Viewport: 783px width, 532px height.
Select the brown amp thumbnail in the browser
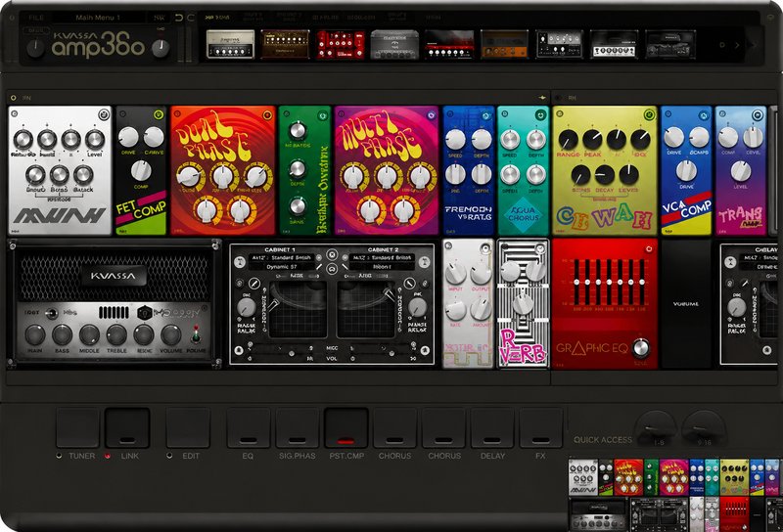coord(285,44)
